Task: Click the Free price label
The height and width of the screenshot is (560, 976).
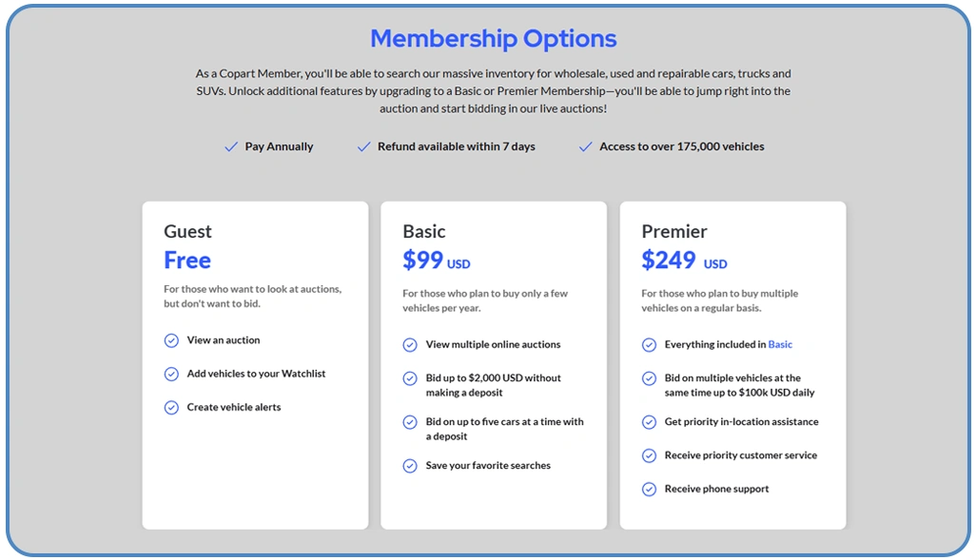Action: click(187, 261)
